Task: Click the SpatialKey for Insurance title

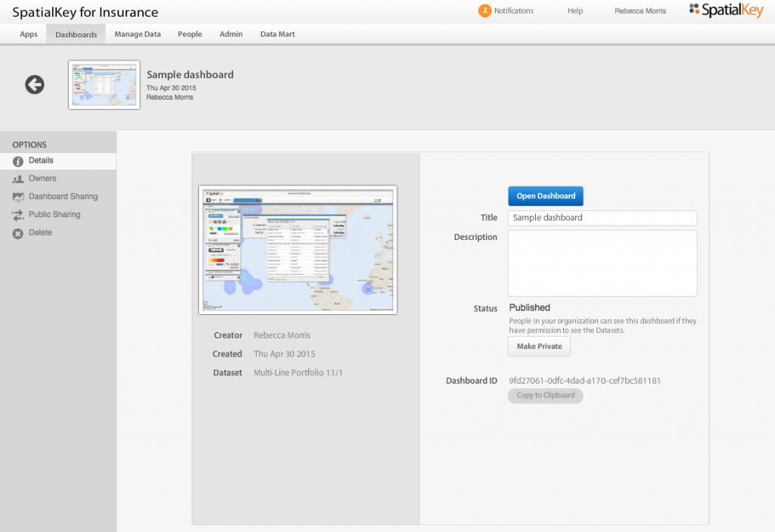Action: tap(86, 12)
